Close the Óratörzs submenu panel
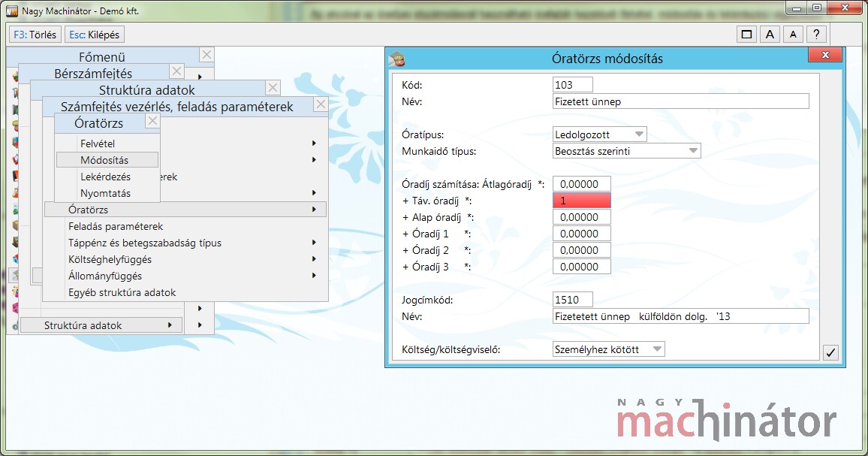The image size is (868, 456). coord(152,121)
